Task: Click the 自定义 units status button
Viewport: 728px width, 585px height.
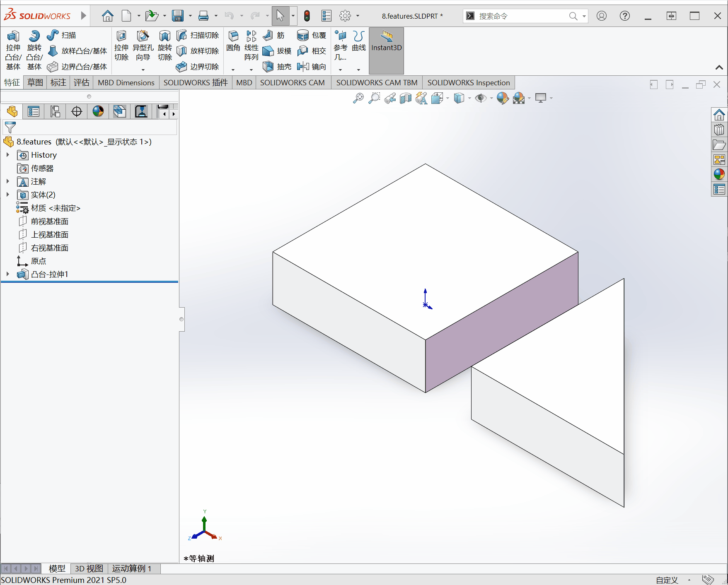Action: coord(667,580)
